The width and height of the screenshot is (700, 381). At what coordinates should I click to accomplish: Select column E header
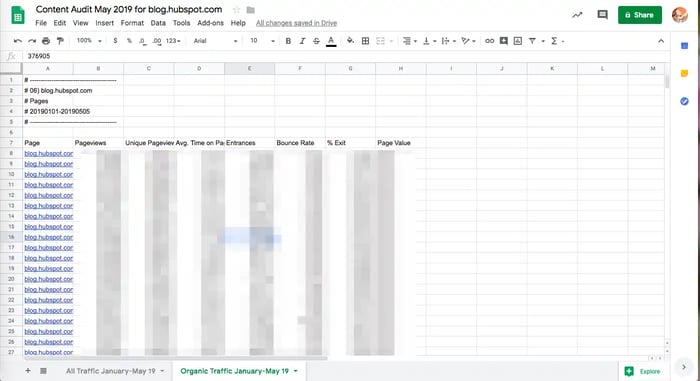(250, 68)
